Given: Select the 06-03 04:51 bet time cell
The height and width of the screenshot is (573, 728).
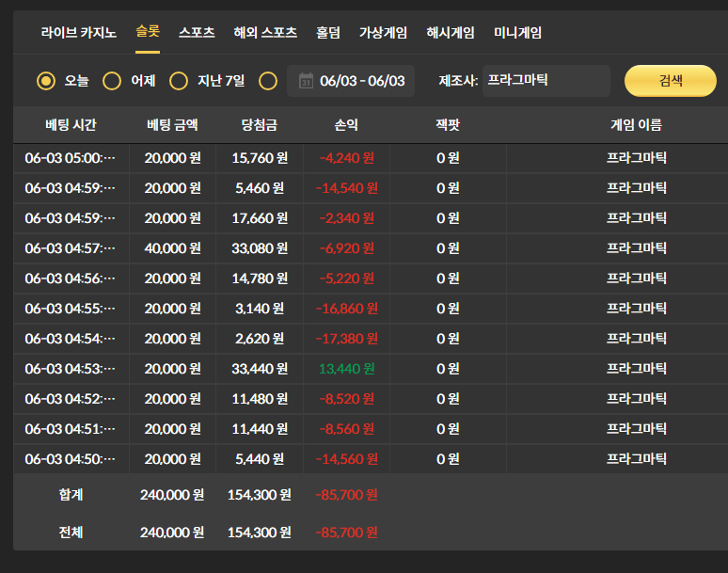Looking at the screenshot, I should (x=71, y=429).
